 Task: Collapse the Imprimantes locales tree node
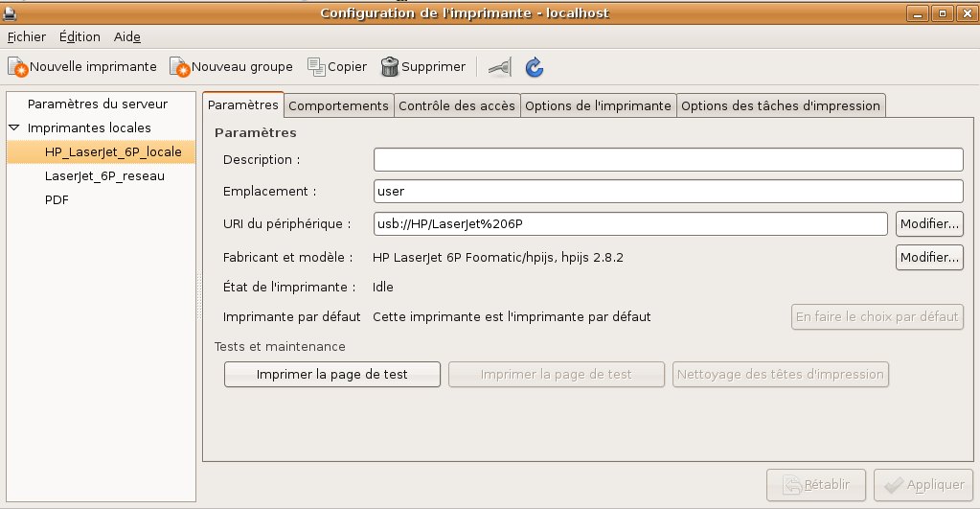click(x=14, y=127)
